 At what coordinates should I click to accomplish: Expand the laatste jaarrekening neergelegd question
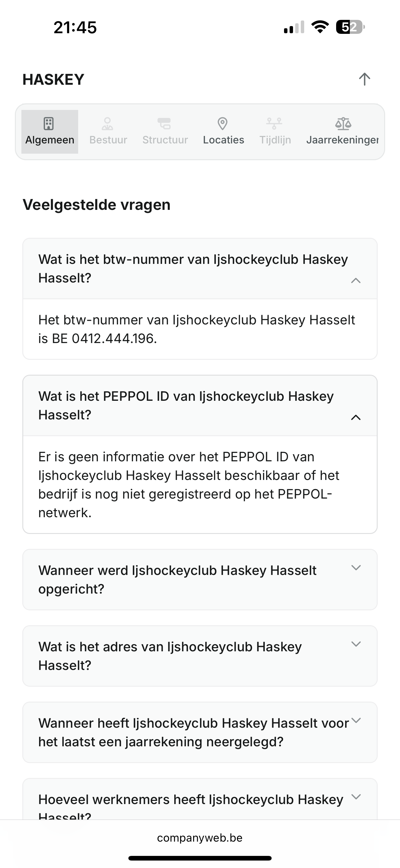pos(356,721)
